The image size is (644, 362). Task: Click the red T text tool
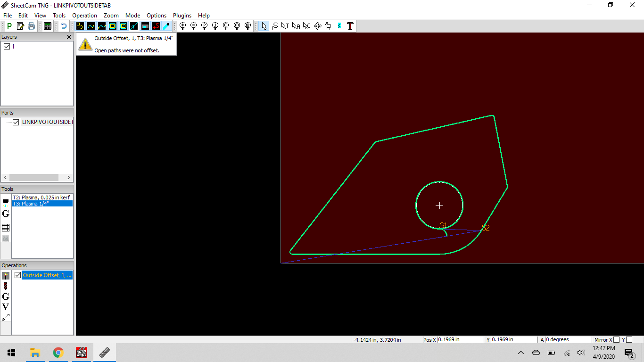(350, 26)
